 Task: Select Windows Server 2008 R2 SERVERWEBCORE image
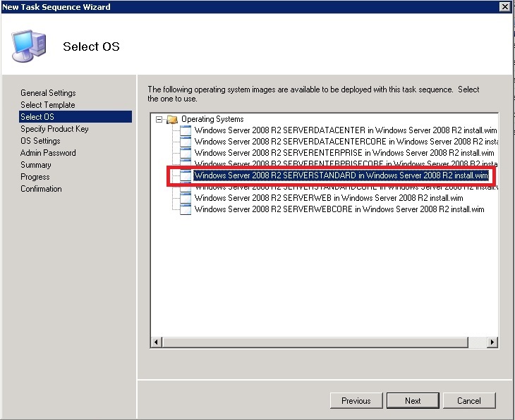pyautogui.click(x=339, y=209)
